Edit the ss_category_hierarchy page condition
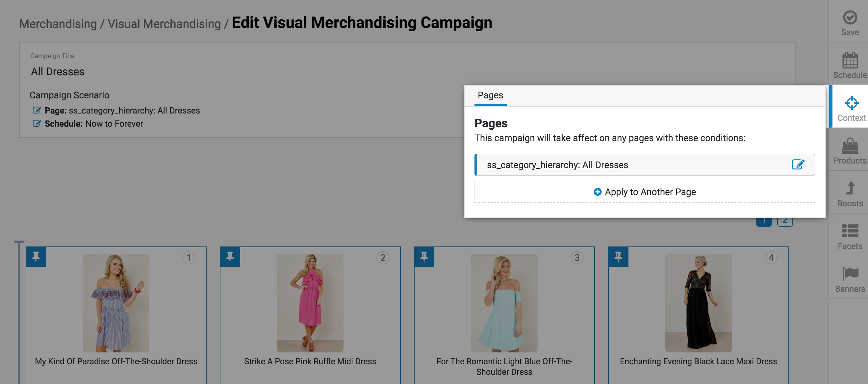The image size is (868, 384). 798,165
